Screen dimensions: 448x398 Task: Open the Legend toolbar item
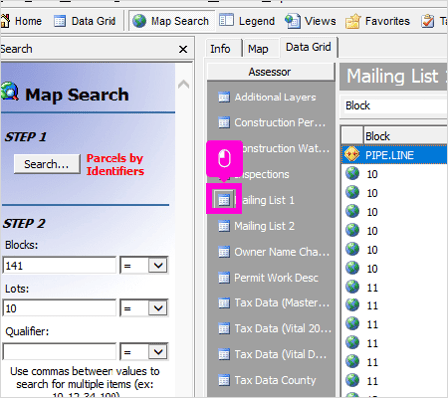[x=247, y=21]
